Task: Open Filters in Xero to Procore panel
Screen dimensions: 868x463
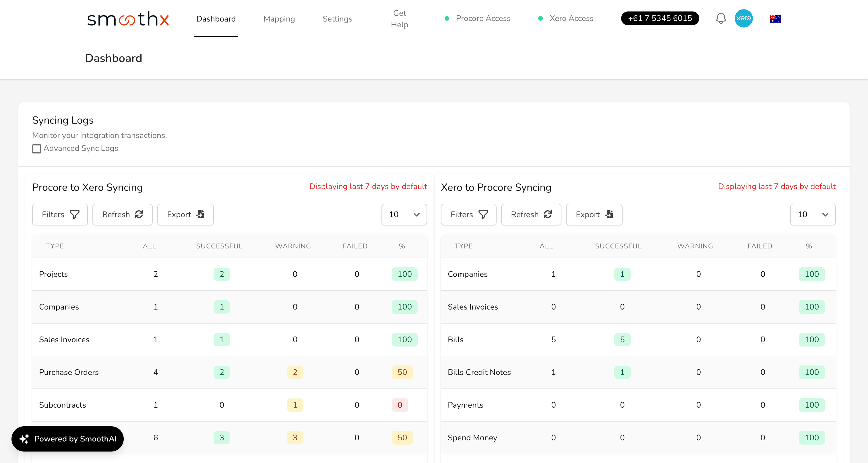Action: click(x=468, y=215)
